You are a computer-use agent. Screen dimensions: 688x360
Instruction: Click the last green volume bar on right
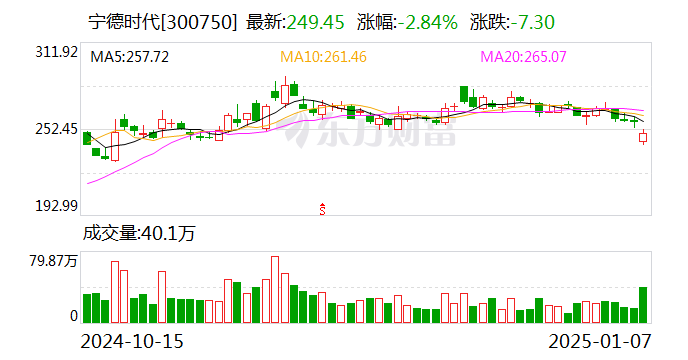(x=643, y=305)
